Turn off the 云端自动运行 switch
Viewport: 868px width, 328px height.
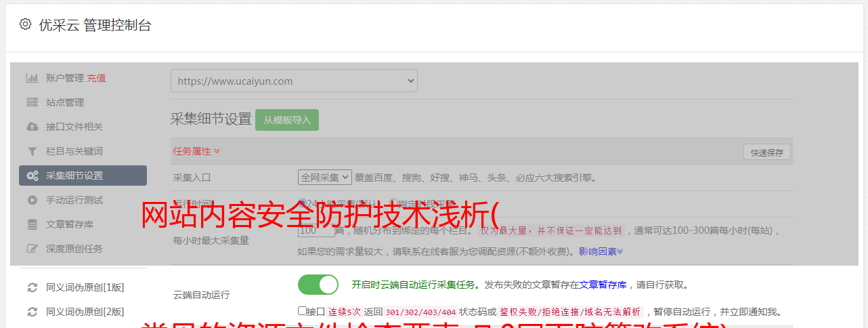tap(318, 285)
